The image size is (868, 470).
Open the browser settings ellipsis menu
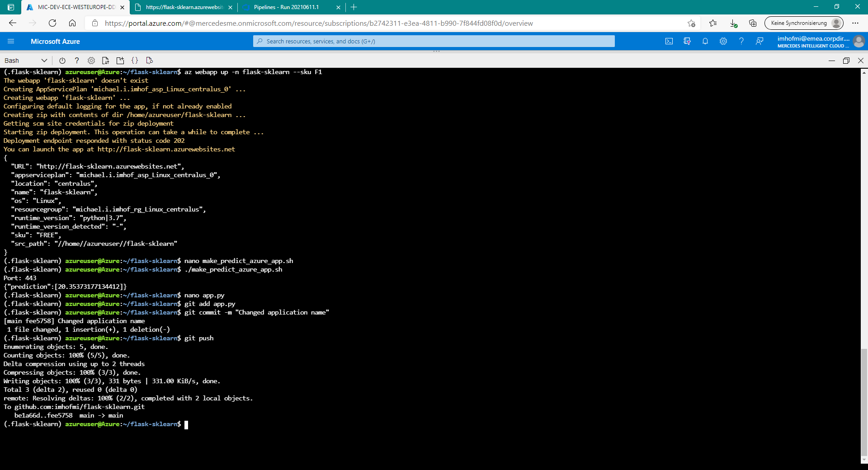click(855, 23)
